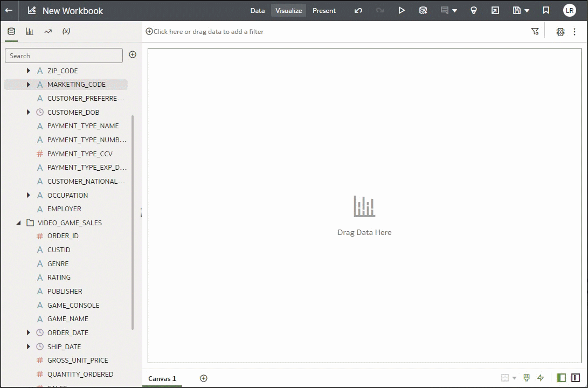
Task: Click the Undo icon in the toolbar
Action: (358, 10)
